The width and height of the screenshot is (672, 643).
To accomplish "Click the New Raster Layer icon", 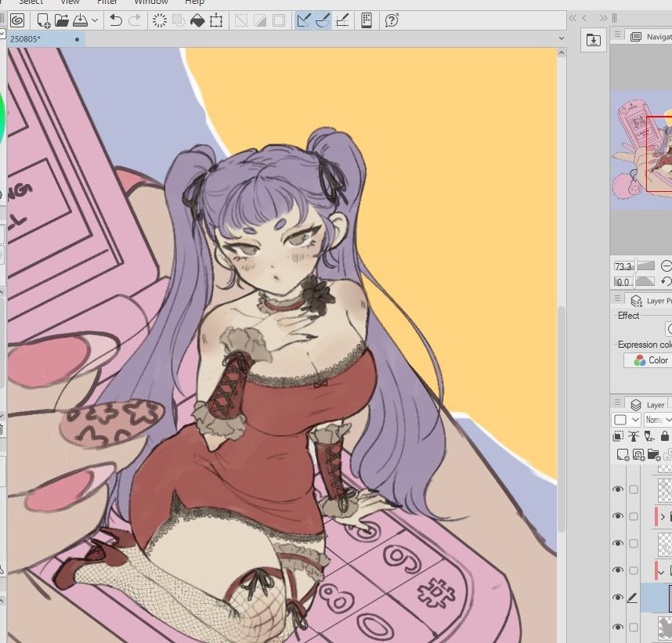I will click(x=623, y=454).
